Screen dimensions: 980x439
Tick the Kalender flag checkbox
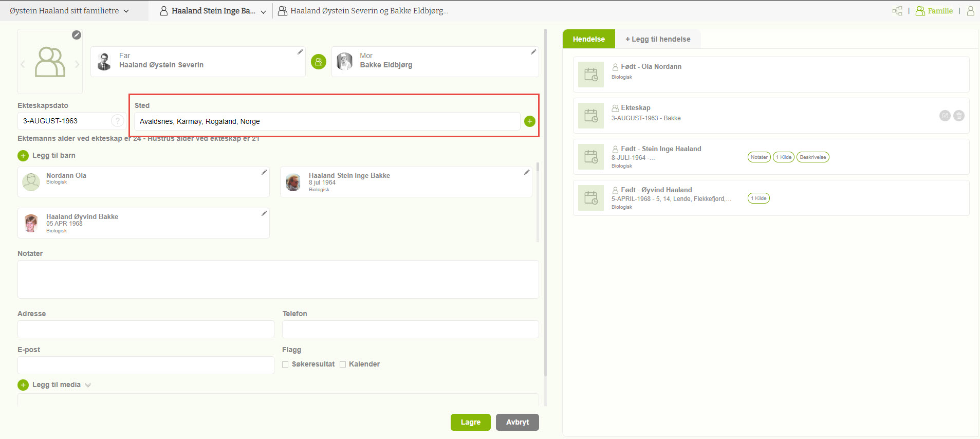point(343,364)
